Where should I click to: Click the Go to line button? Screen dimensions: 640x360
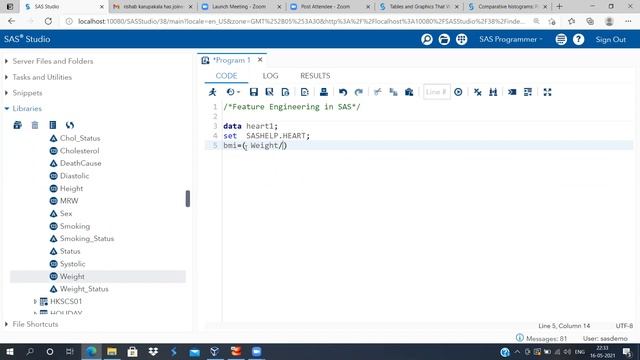coord(458,92)
